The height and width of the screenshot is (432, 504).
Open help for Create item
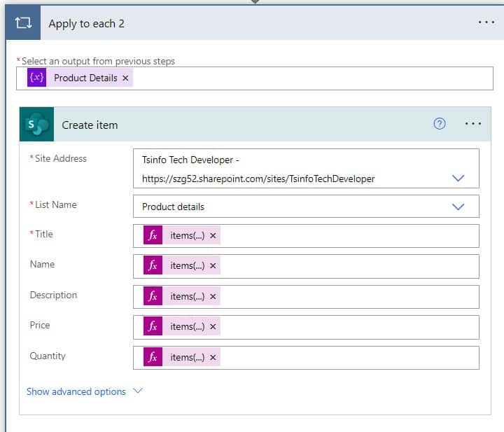(x=440, y=124)
